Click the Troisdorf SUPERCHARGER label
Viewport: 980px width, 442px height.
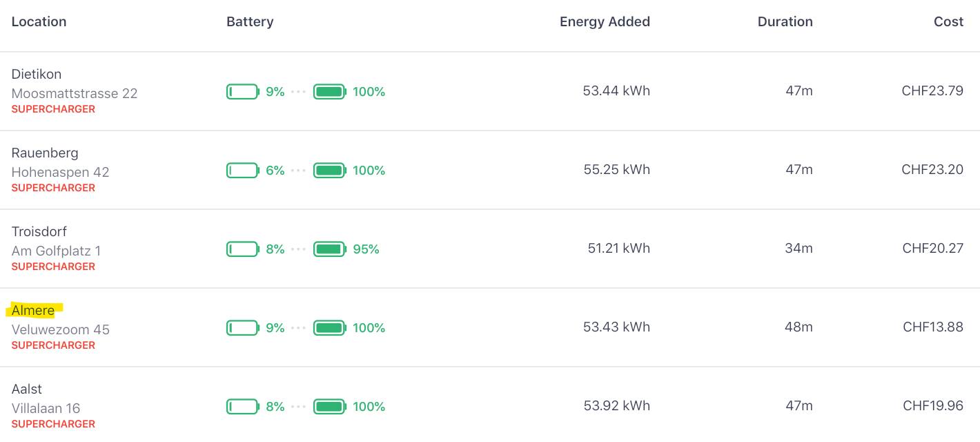point(53,267)
